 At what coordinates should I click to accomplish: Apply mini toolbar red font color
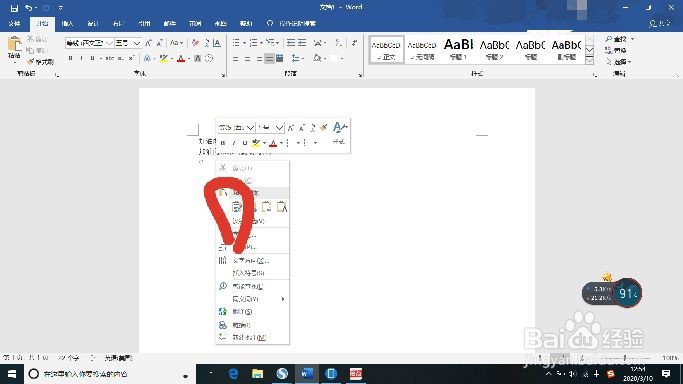(273, 142)
